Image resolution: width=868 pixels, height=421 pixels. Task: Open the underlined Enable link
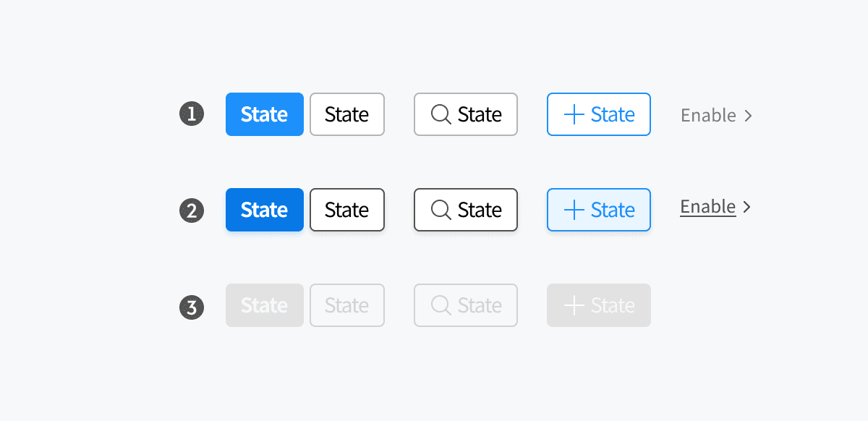708,207
